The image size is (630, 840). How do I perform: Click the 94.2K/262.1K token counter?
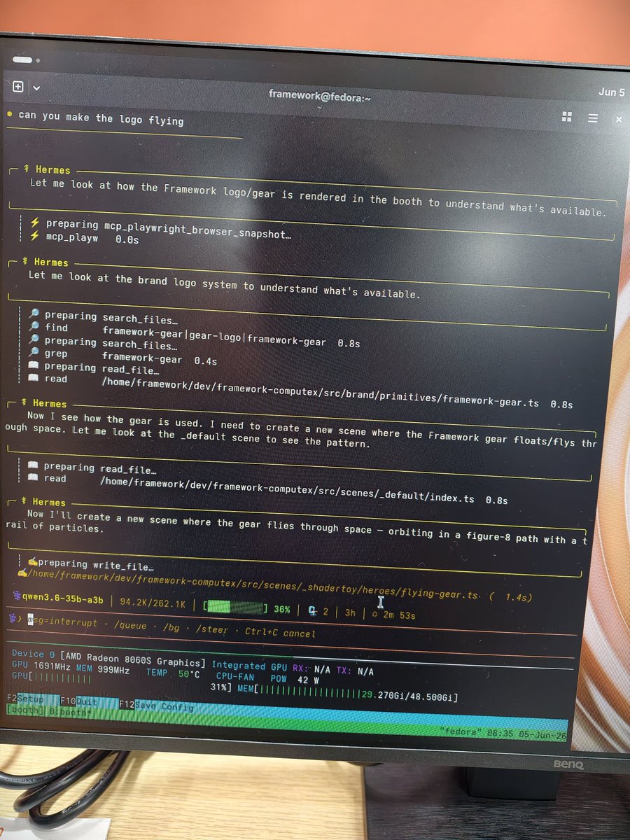coord(153,603)
